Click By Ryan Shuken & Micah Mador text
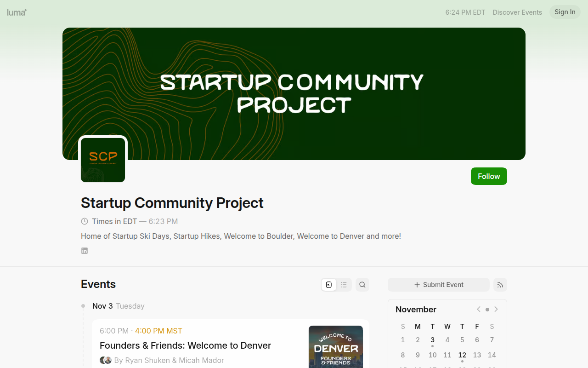The width and height of the screenshot is (588, 368). pos(169,360)
